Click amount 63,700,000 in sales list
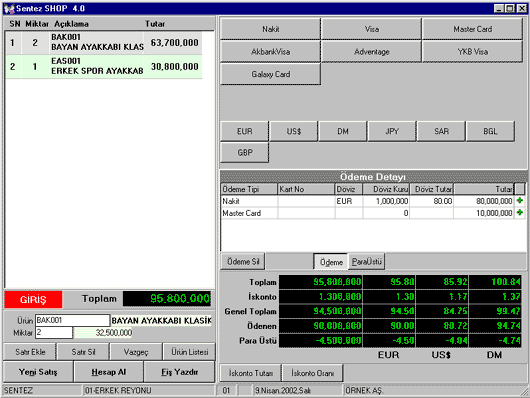 [174, 43]
